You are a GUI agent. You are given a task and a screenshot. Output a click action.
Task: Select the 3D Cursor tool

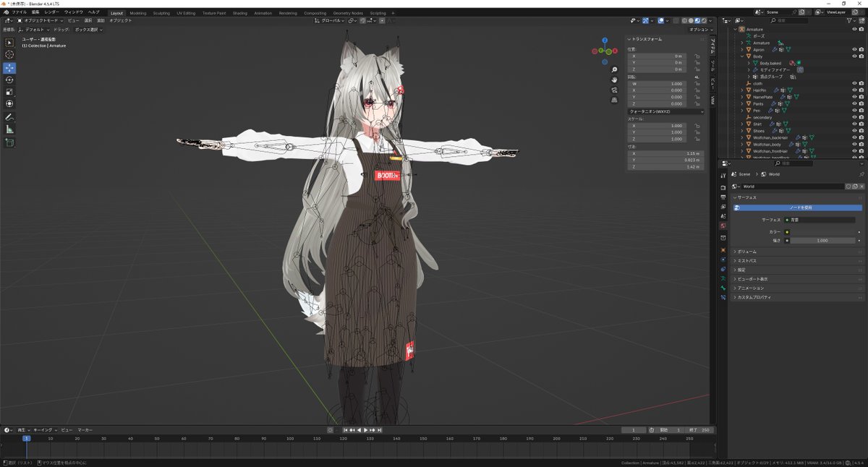click(x=9, y=55)
